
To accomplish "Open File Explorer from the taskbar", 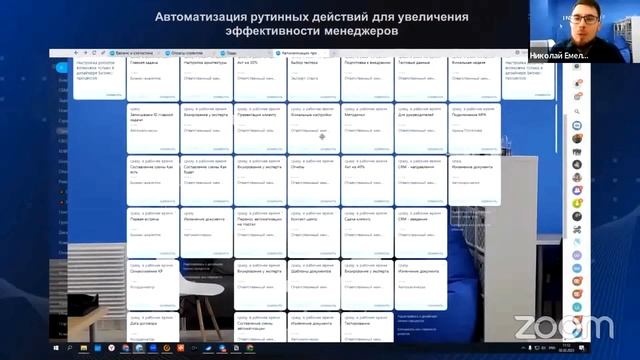I will pyautogui.click(x=84, y=348).
